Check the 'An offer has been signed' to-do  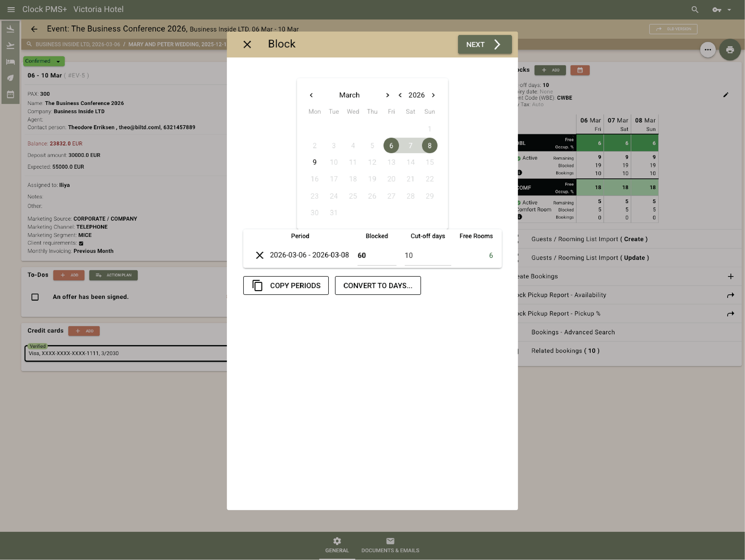[35, 297]
